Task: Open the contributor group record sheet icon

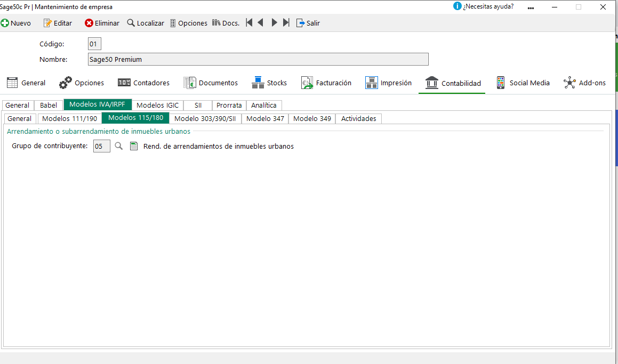Action: point(134,146)
